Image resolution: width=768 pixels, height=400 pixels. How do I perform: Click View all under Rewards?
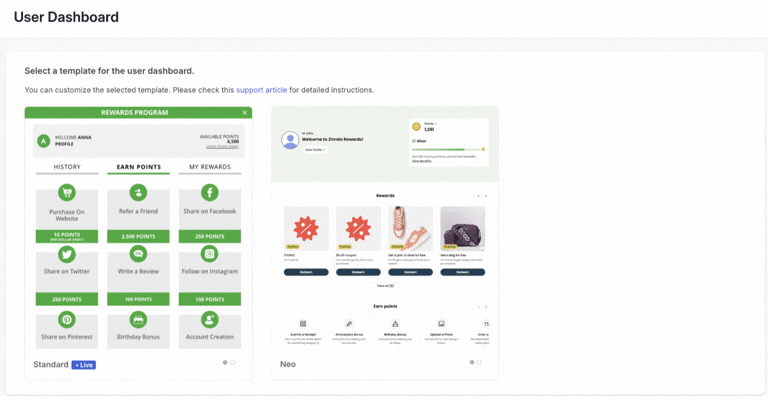click(385, 286)
